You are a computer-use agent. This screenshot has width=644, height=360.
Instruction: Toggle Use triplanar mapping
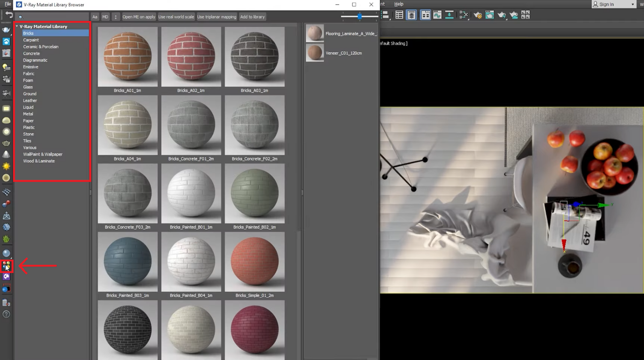pyautogui.click(x=217, y=17)
